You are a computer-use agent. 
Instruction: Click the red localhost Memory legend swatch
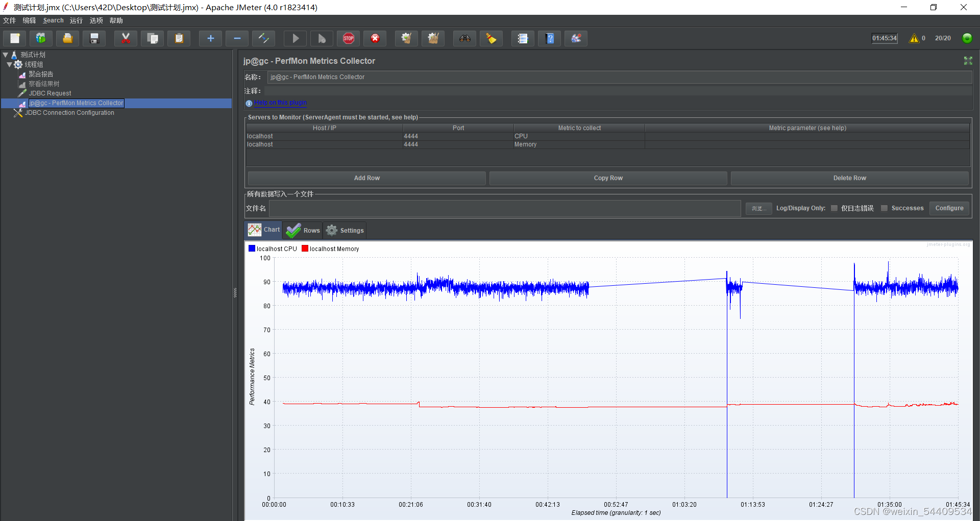[305, 249]
